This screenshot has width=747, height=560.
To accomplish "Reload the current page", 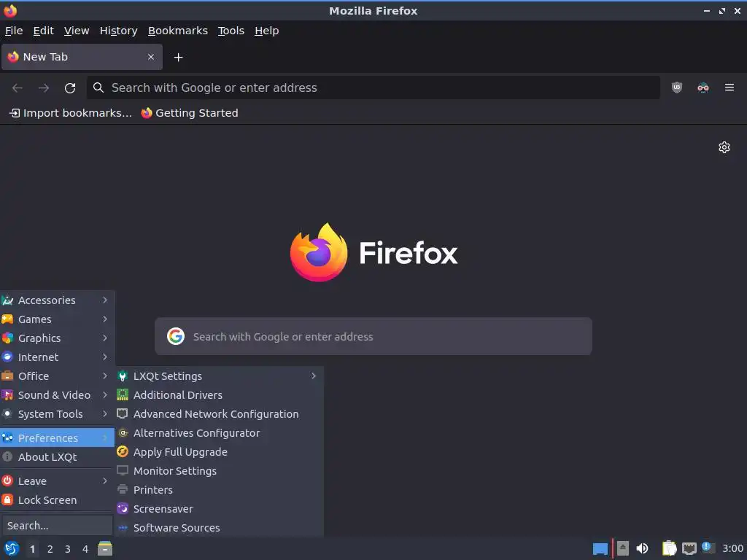I will point(70,87).
